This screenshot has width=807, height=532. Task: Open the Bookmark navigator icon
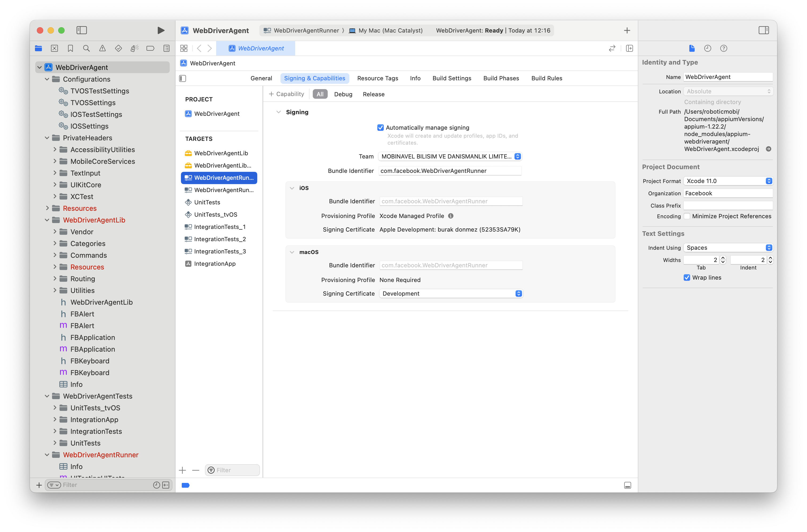coord(70,49)
